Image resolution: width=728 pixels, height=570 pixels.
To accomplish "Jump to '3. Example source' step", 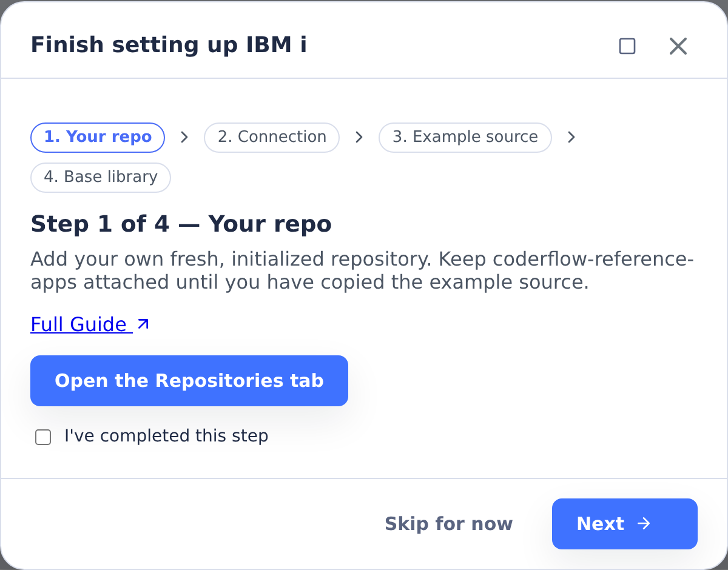I will (465, 137).
